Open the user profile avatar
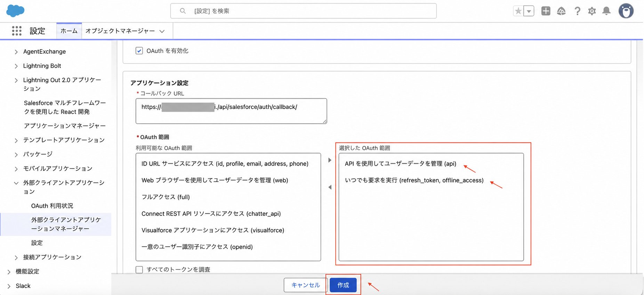The height and width of the screenshot is (295, 644). [x=626, y=11]
